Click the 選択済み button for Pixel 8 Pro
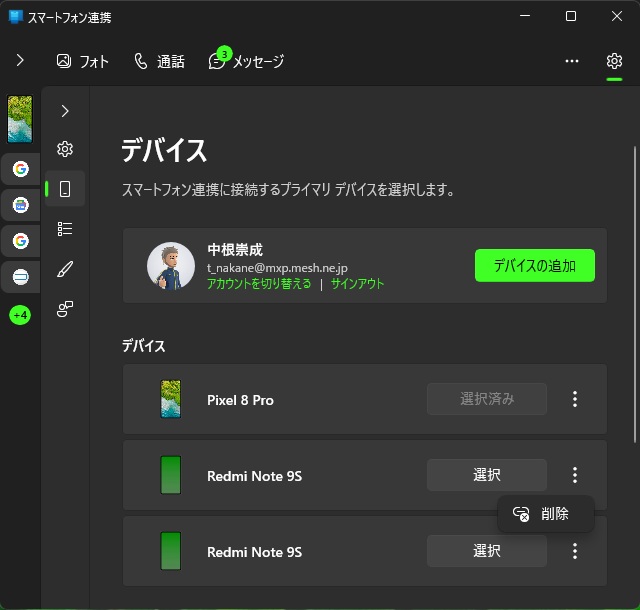640x610 pixels. point(487,399)
